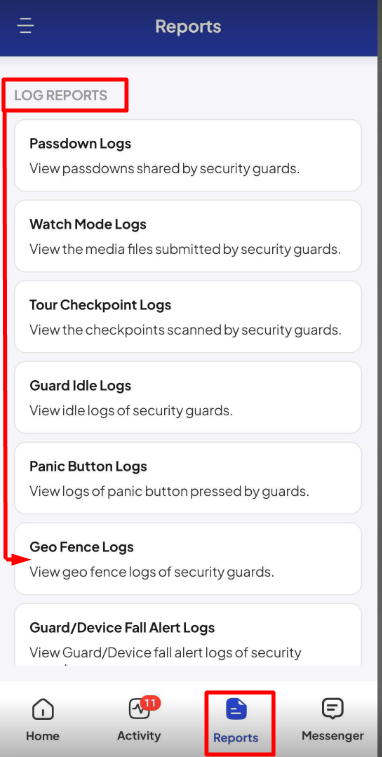Click the Reports title in header
The width and height of the screenshot is (382, 757).
[188, 26]
